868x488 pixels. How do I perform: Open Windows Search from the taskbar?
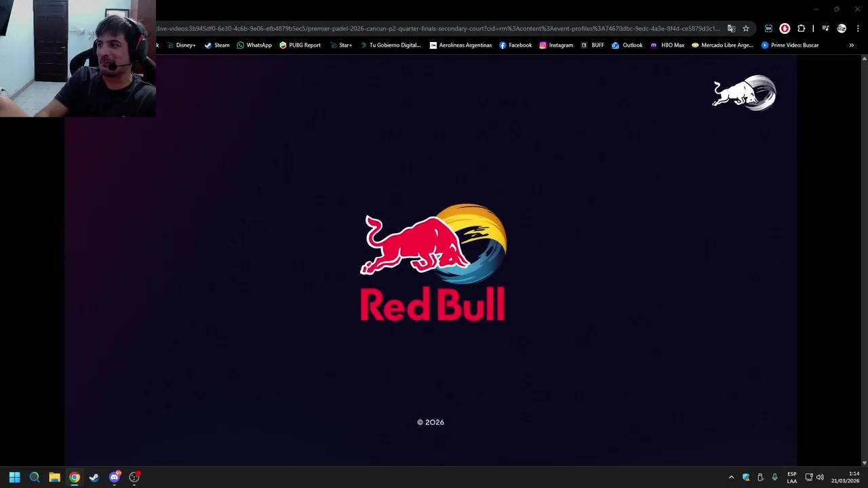pyautogui.click(x=35, y=477)
